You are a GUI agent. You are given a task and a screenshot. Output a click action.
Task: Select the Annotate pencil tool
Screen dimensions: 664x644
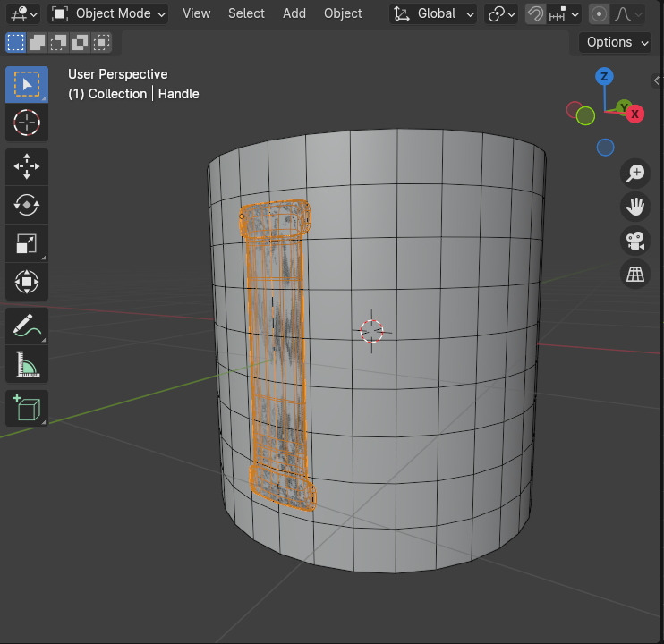27,326
